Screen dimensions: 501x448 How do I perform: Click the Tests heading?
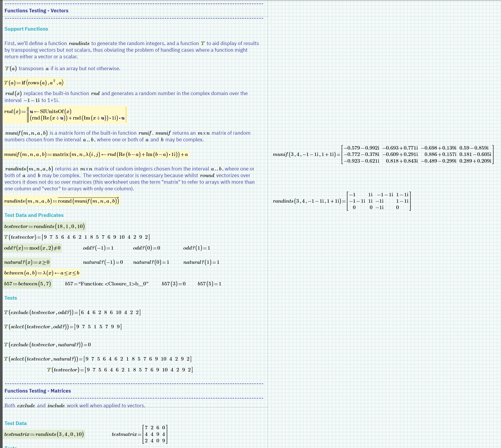10,298
